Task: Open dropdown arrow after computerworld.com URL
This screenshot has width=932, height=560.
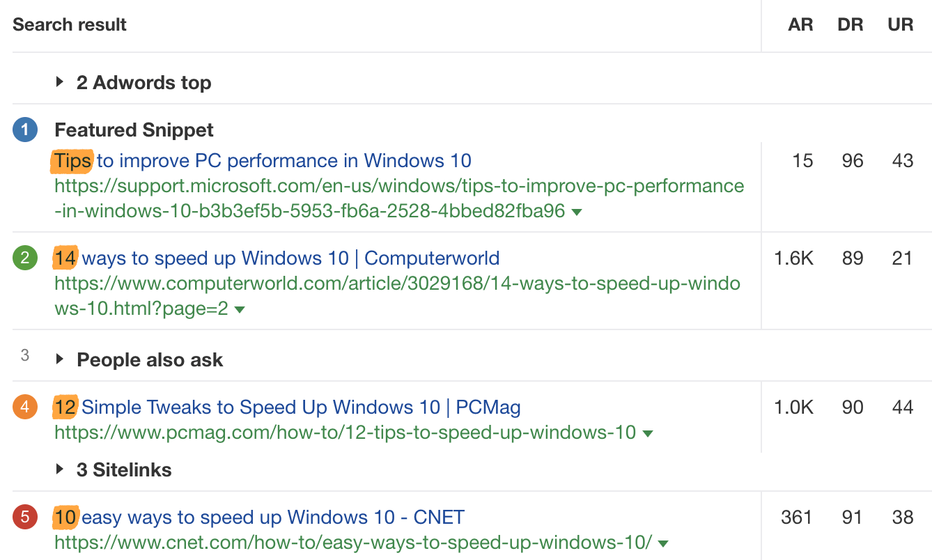Action: pyautogui.click(x=240, y=310)
